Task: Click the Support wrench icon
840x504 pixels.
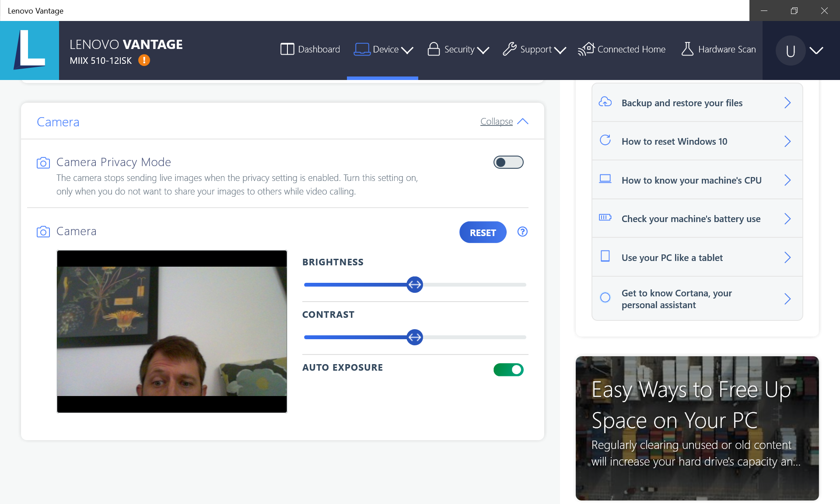Action: 509,49
